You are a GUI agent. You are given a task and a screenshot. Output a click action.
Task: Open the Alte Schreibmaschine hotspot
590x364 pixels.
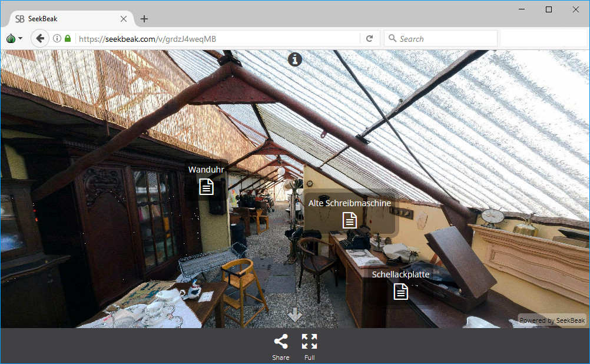[x=350, y=220]
